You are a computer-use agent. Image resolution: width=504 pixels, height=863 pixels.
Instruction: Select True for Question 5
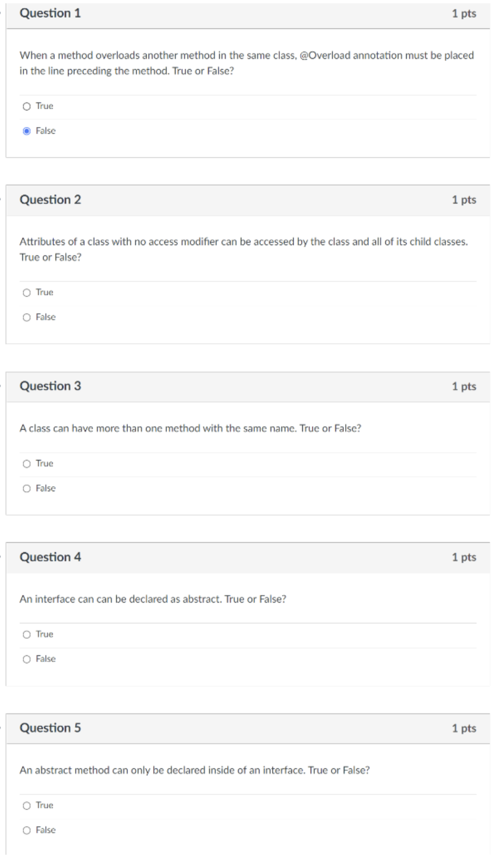[27, 805]
